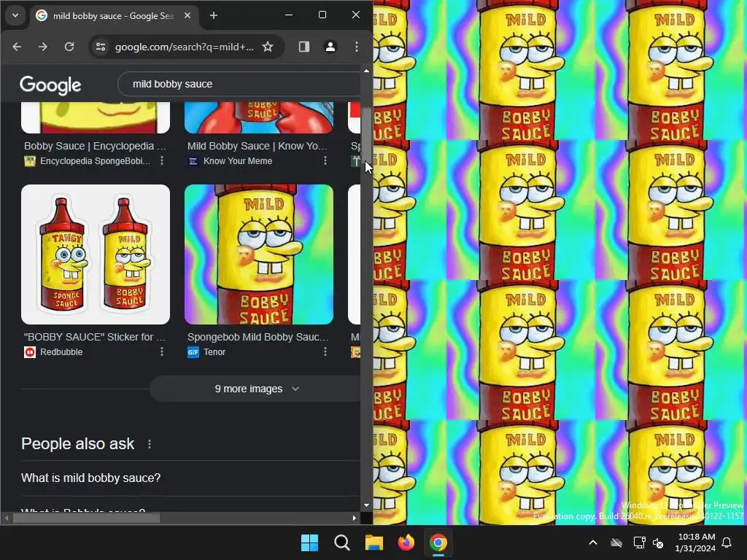Expand What is mild bobby sauce question
747x560 pixels.
coord(190,478)
